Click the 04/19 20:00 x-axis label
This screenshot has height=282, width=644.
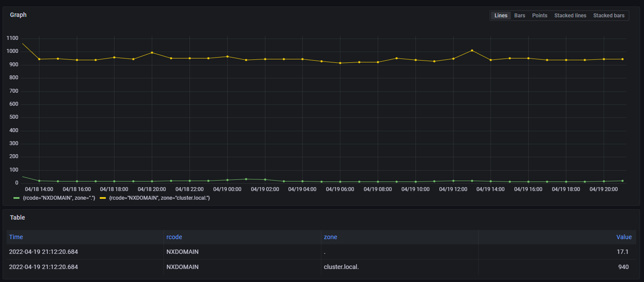[x=603, y=189]
